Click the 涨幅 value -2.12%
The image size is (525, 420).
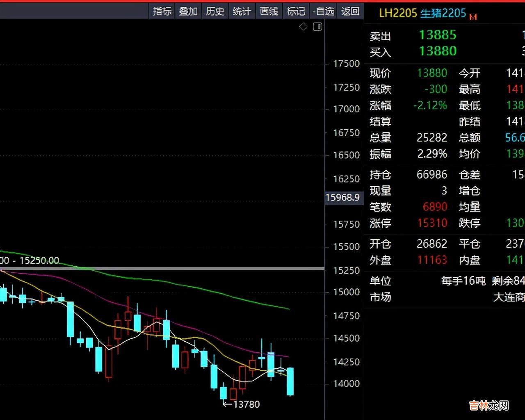point(430,105)
